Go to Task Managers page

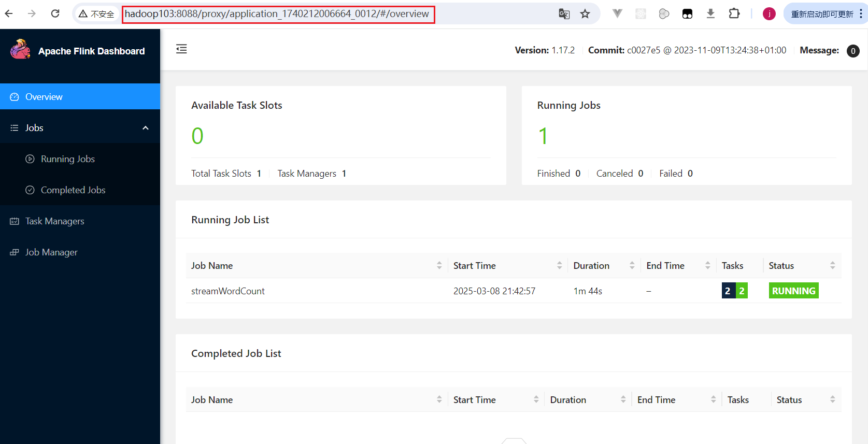tap(54, 221)
